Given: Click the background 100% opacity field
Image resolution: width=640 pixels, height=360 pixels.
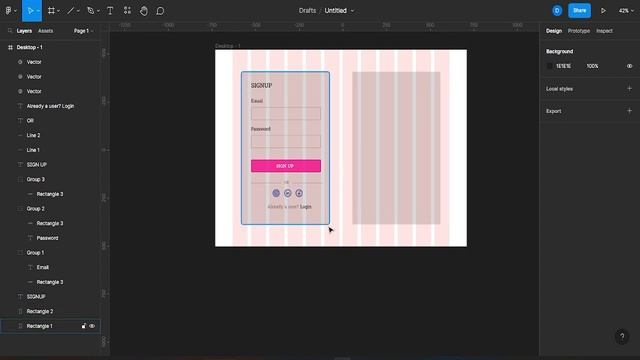Looking at the screenshot, I should [x=592, y=66].
